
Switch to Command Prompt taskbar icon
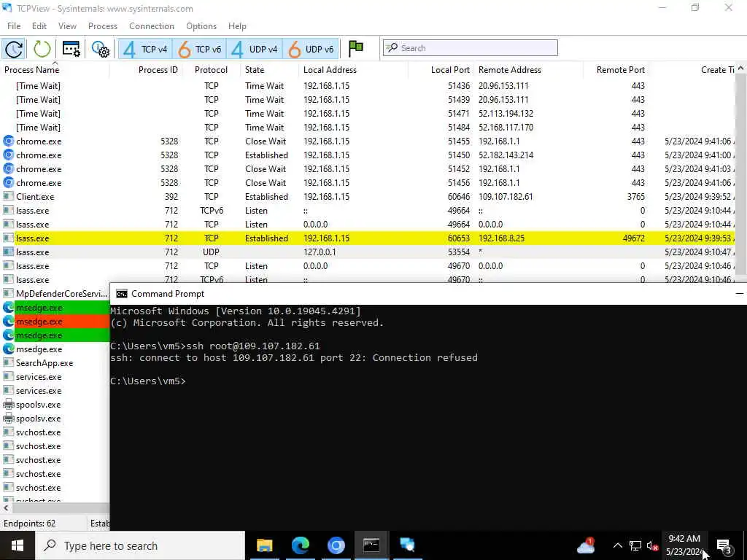(371, 545)
